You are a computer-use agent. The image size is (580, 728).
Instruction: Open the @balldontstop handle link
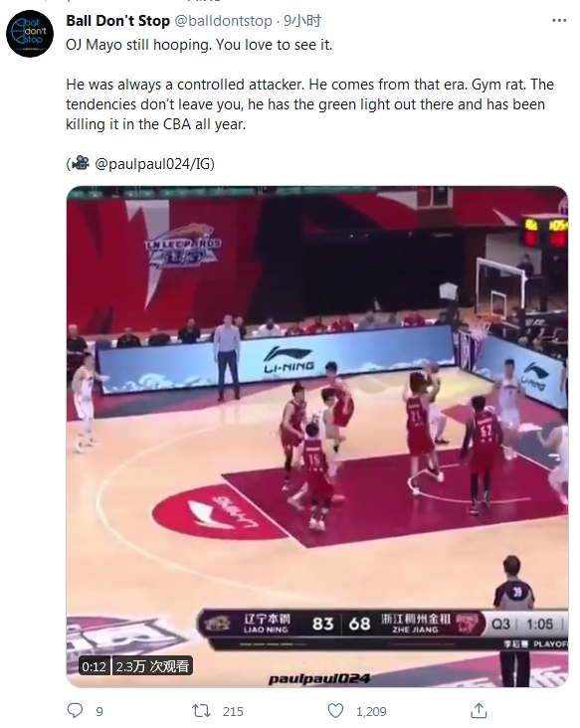point(223,21)
